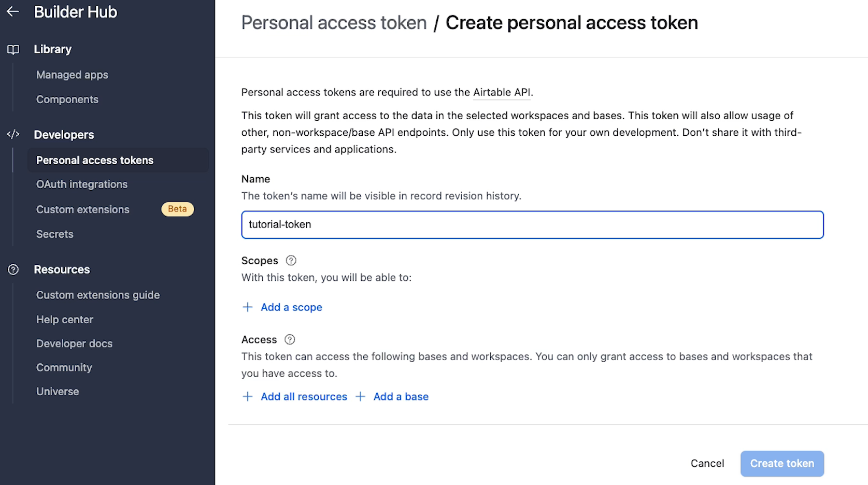
Task: Click the plus icon for Add a scope
Action: click(248, 307)
